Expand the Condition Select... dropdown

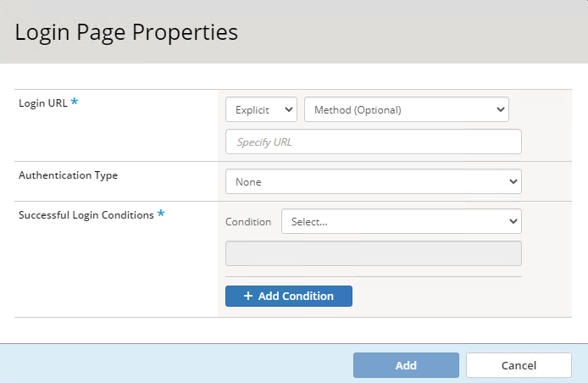tap(400, 221)
